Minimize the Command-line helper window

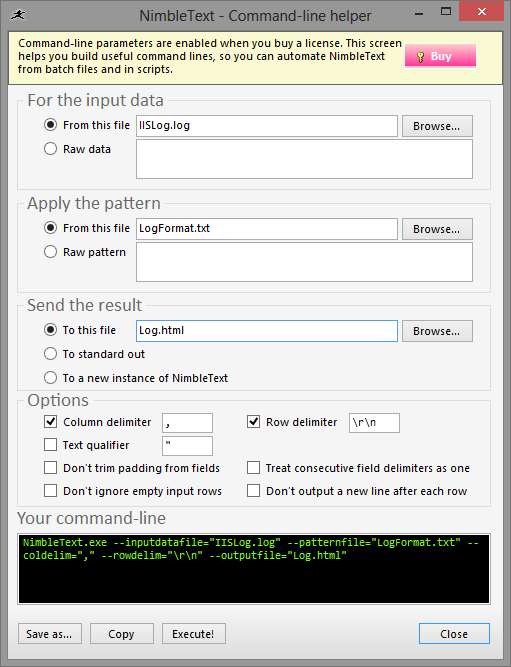coord(419,13)
